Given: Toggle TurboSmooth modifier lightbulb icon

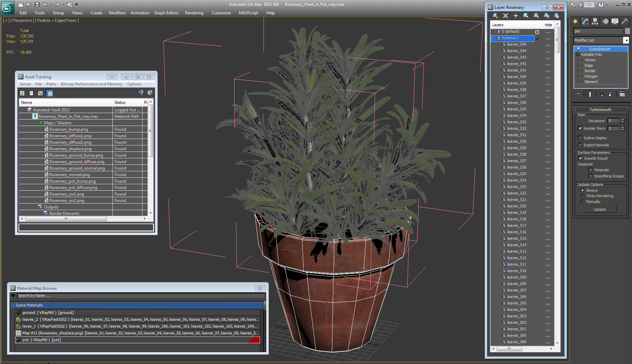Looking at the screenshot, I should (578, 49).
